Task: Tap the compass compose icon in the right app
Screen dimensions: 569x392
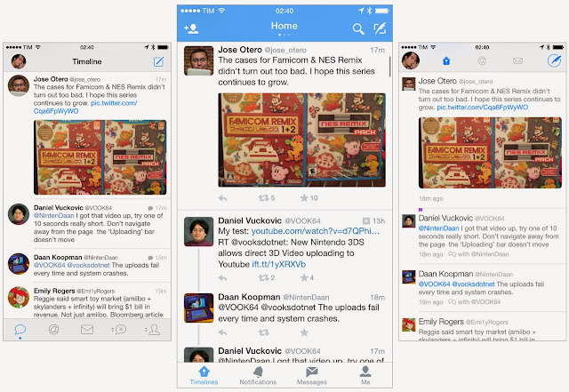Action: point(554,60)
